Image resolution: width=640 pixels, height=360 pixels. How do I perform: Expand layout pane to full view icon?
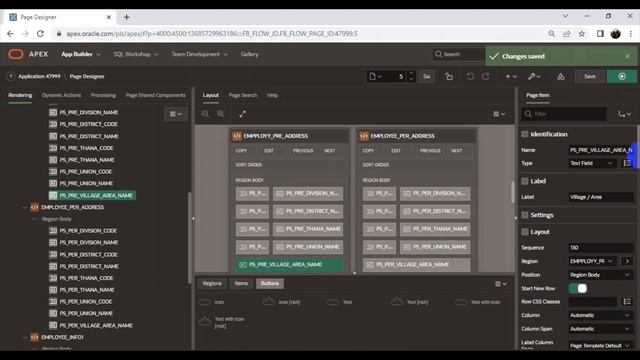[x=242, y=114]
